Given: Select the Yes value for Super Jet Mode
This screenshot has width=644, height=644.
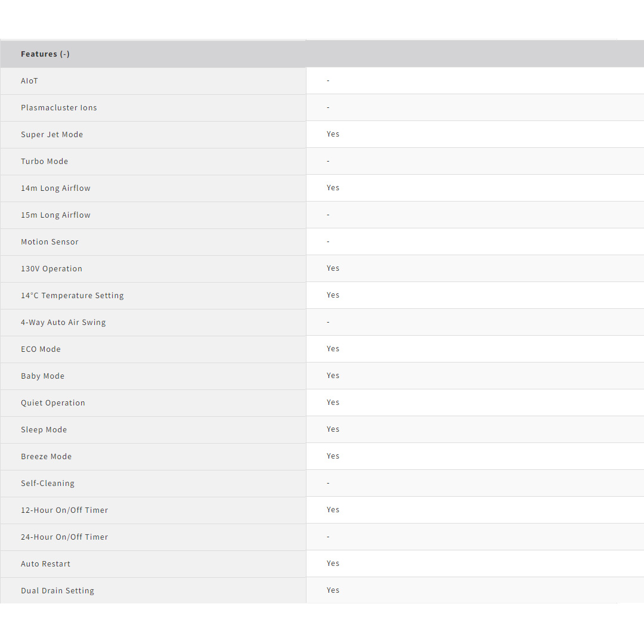Looking at the screenshot, I should [333, 134].
